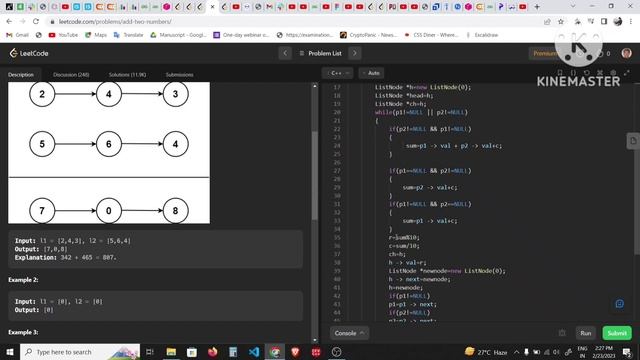Click the Example 2 input code block
640x360 pixels.
click(x=156, y=306)
